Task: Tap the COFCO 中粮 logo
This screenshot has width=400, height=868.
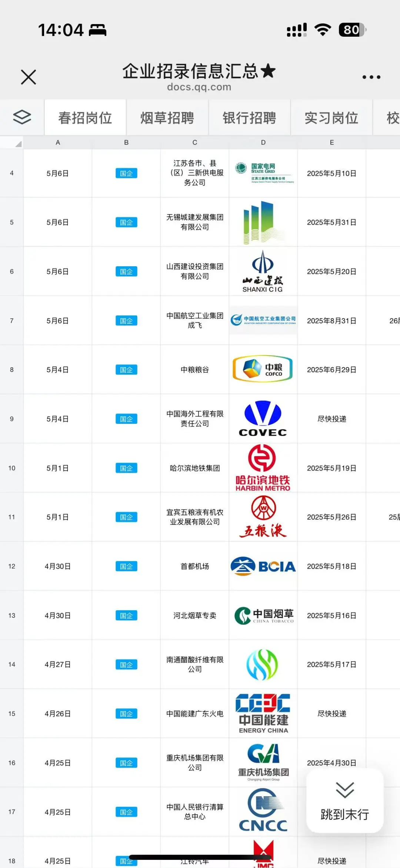Action: pos(263,369)
